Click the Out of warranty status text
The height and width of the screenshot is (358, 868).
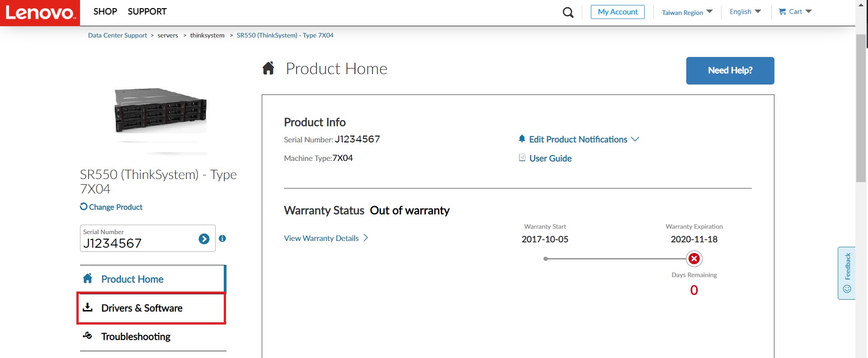tap(410, 211)
